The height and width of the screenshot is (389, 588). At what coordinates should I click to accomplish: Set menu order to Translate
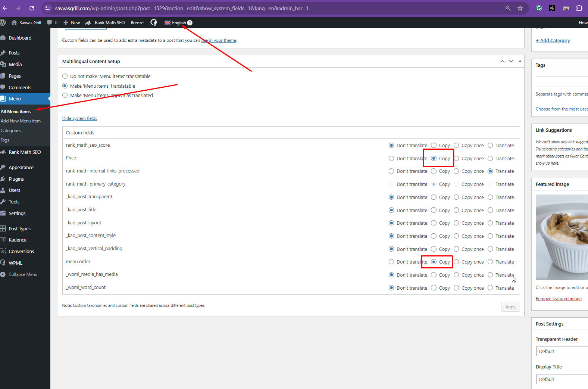[490, 262]
